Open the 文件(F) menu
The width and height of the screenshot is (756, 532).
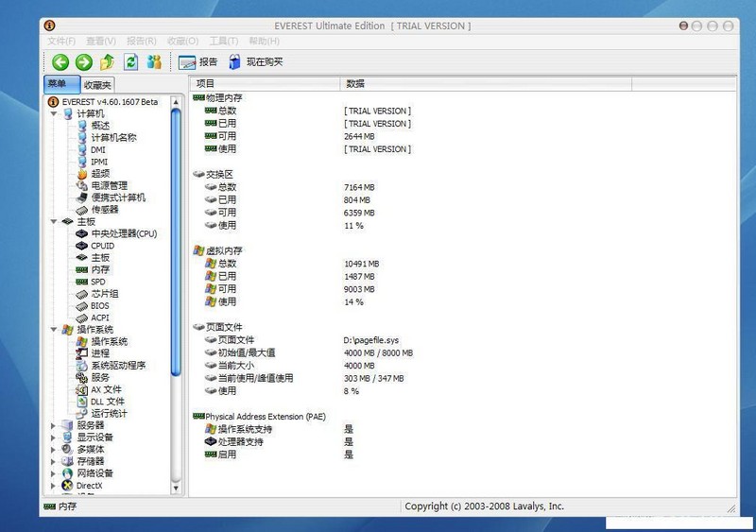61,41
